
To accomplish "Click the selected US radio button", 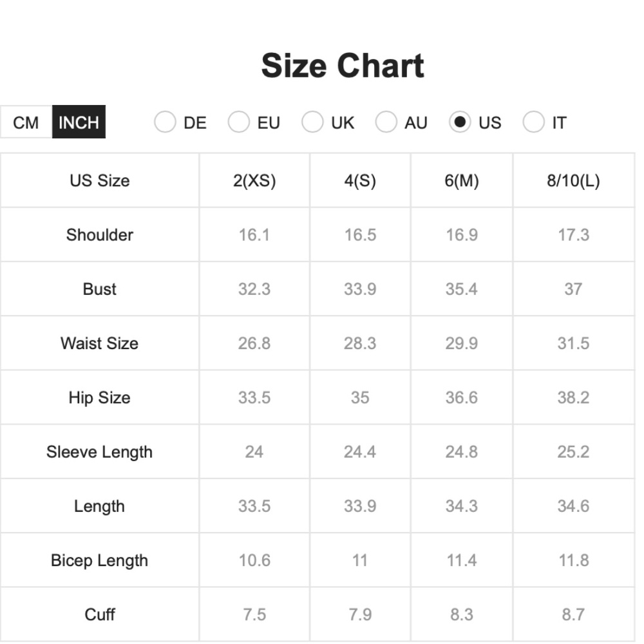I will tap(460, 122).
